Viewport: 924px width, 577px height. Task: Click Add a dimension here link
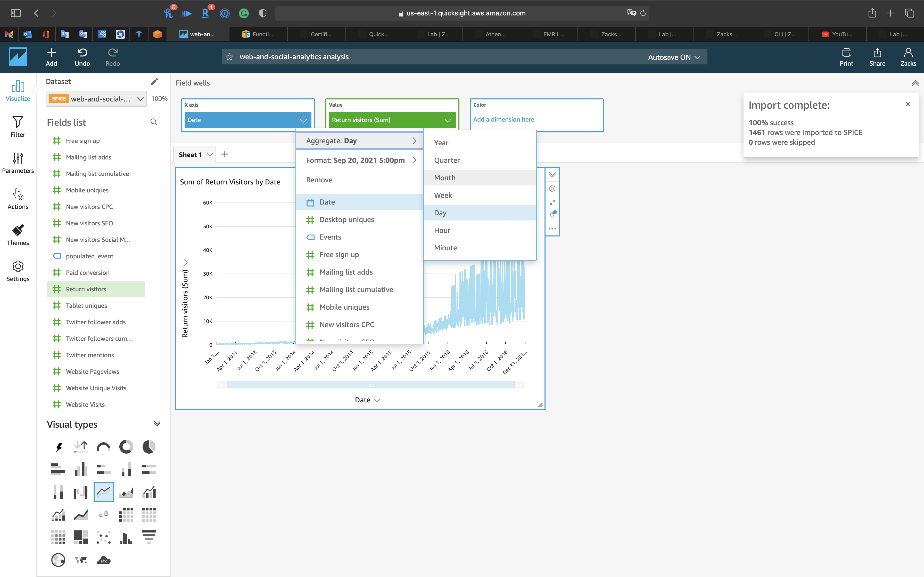coord(504,120)
